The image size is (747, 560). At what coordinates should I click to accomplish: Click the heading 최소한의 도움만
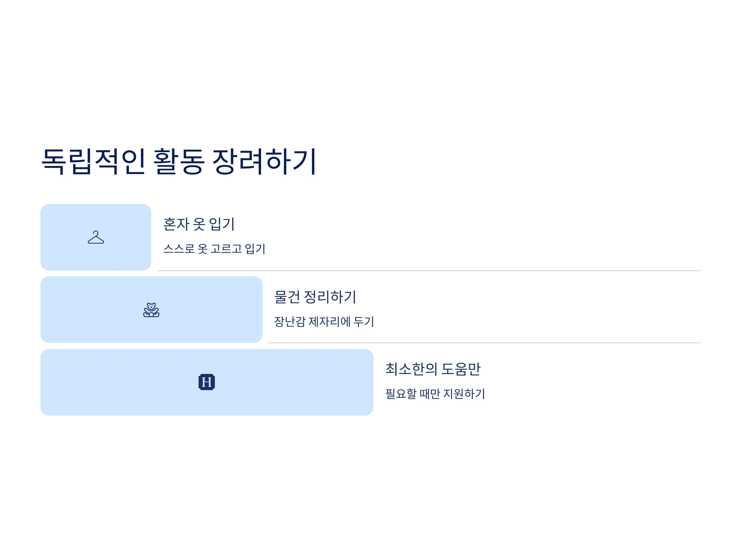[433, 369]
